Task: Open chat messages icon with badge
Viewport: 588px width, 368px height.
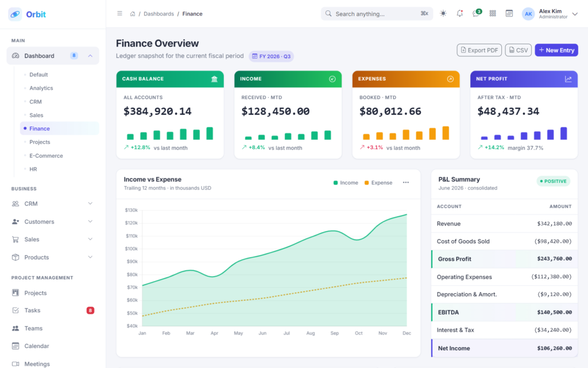Action: coord(476,14)
